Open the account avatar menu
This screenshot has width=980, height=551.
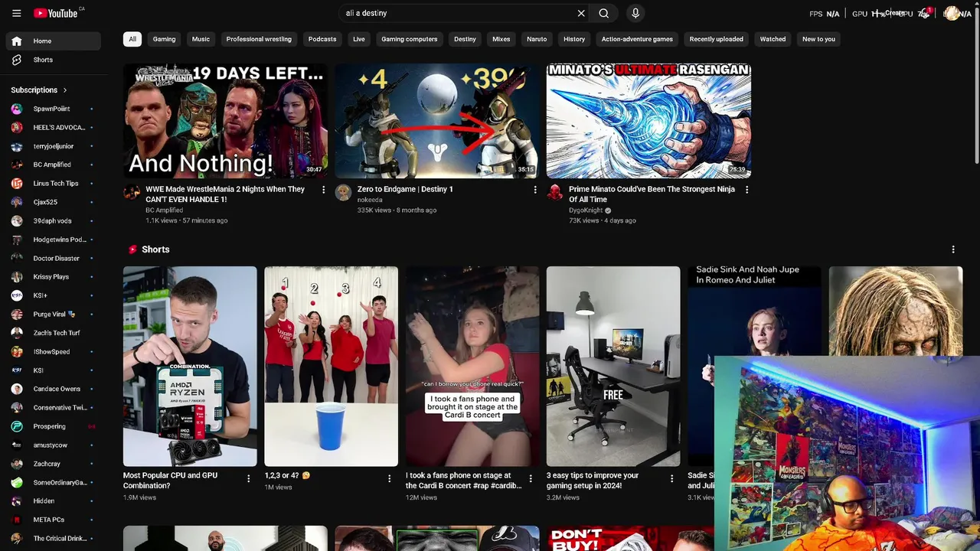pyautogui.click(x=951, y=13)
